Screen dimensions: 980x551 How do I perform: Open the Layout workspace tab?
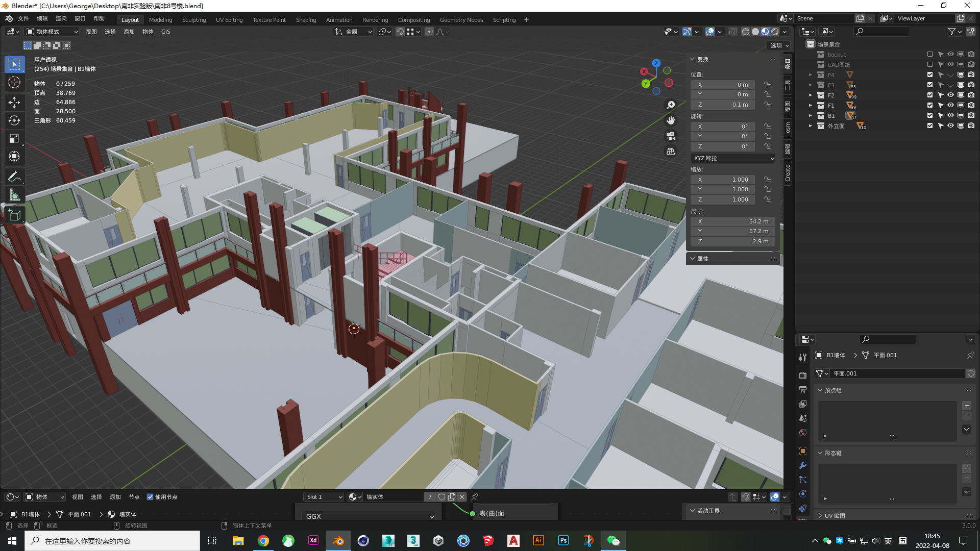[130, 19]
